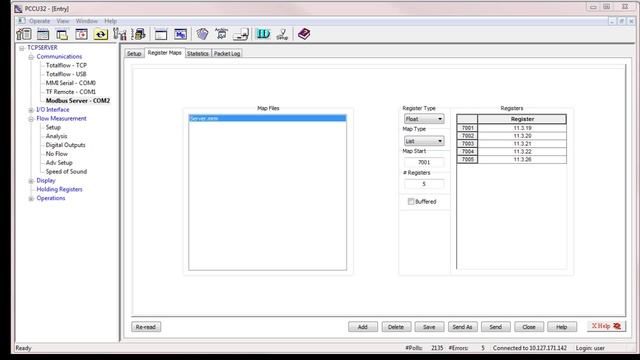Select Totalflow - TCP in tree
The height and width of the screenshot is (360, 640).
point(66,65)
